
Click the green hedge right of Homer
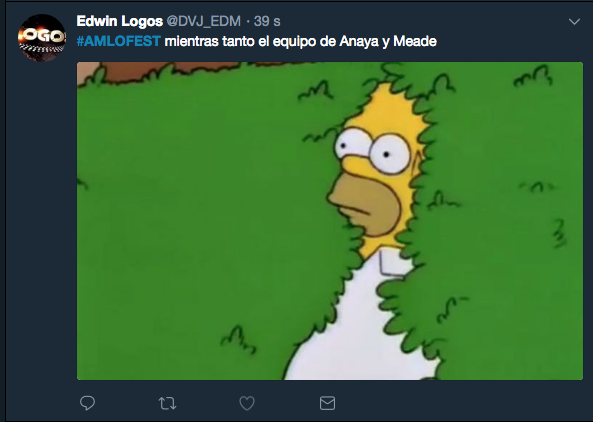coord(503,227)
